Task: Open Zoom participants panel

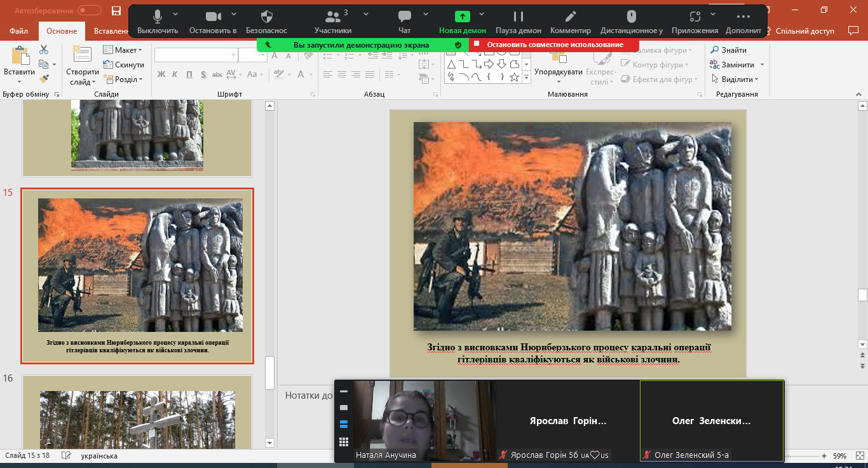Action: [333, 20]
